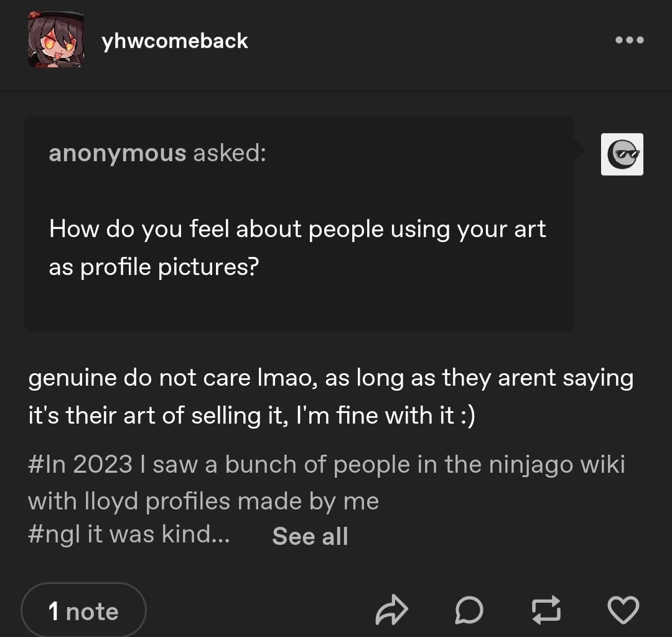Open the yhwcomeback blog via username

175,41
